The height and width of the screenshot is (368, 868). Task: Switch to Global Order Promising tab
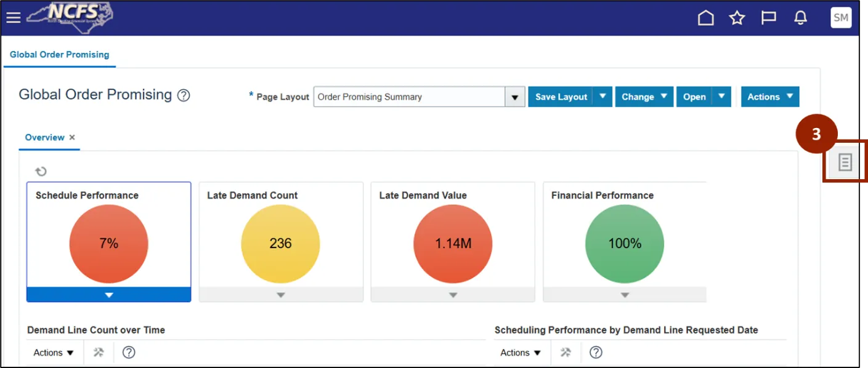[59, 55]
